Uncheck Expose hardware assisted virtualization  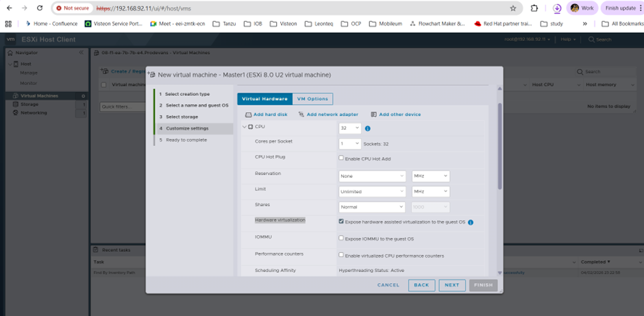click(x=341, y=222)
